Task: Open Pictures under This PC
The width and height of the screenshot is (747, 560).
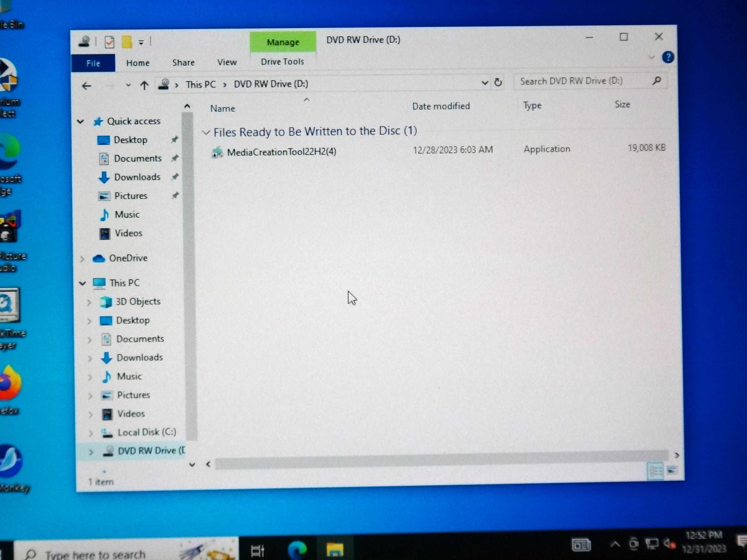Action: (x=133, y=395)
